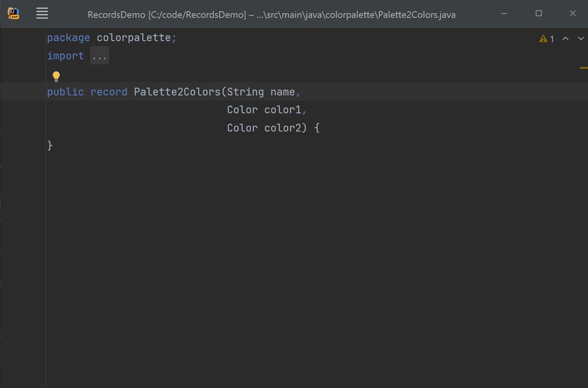Expand the folded import statement
The height and width of the screenshot is (388, 588).
pos(99,55)
